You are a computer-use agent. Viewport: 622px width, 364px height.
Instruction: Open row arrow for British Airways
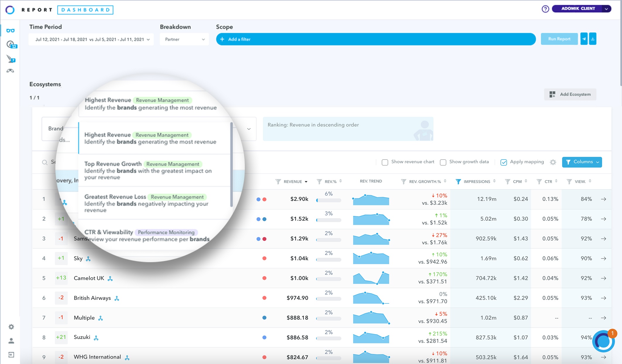tap(604, 298)
